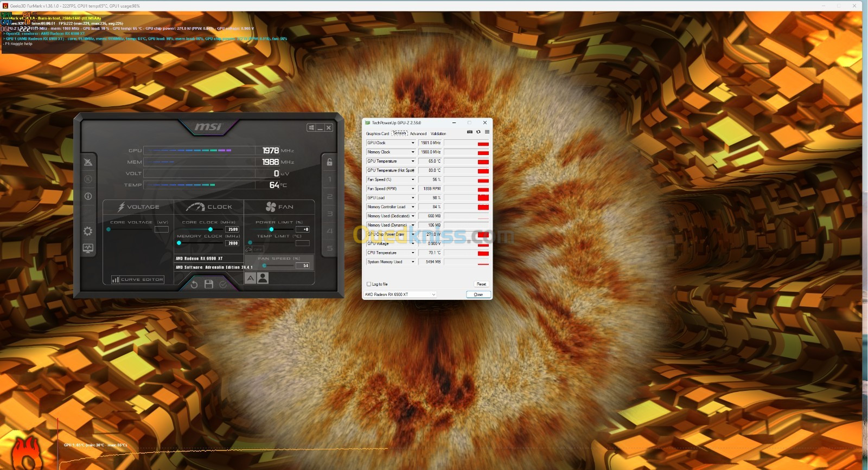Expand the Memory Clock sensor dropdown
The height and width of the screenshot is (470, 868).
click(x=413, y=152)
